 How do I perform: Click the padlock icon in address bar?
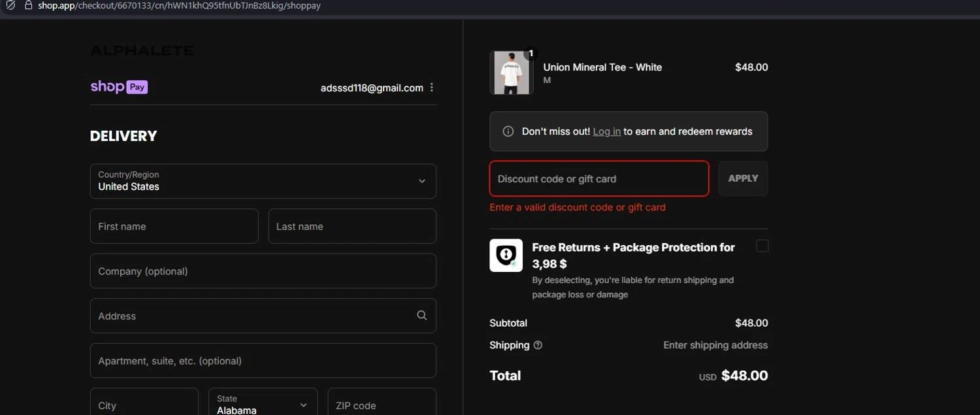point(28,5)
